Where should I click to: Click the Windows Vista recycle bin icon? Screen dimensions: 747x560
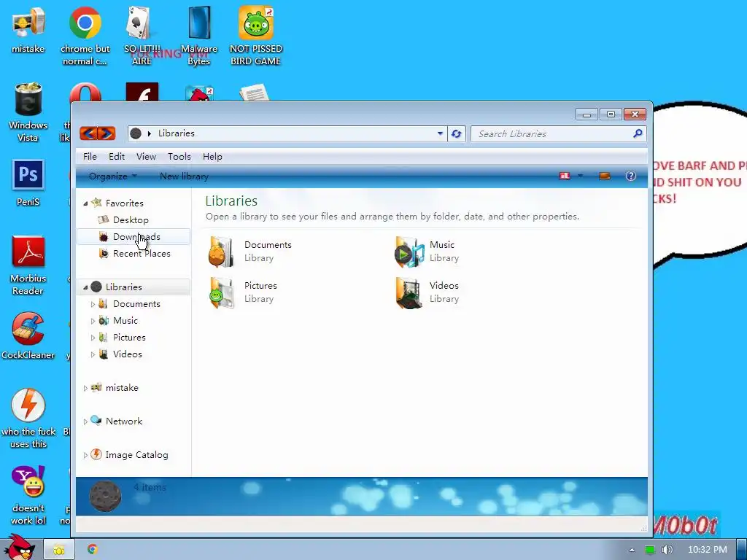(28, 112)
